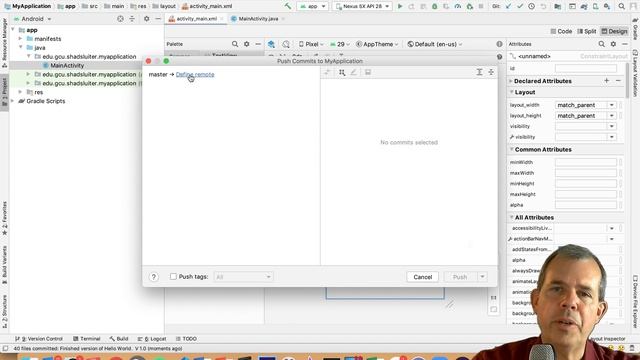Collapse the java folder
640x360 pixels.
[x=20, y=48]
